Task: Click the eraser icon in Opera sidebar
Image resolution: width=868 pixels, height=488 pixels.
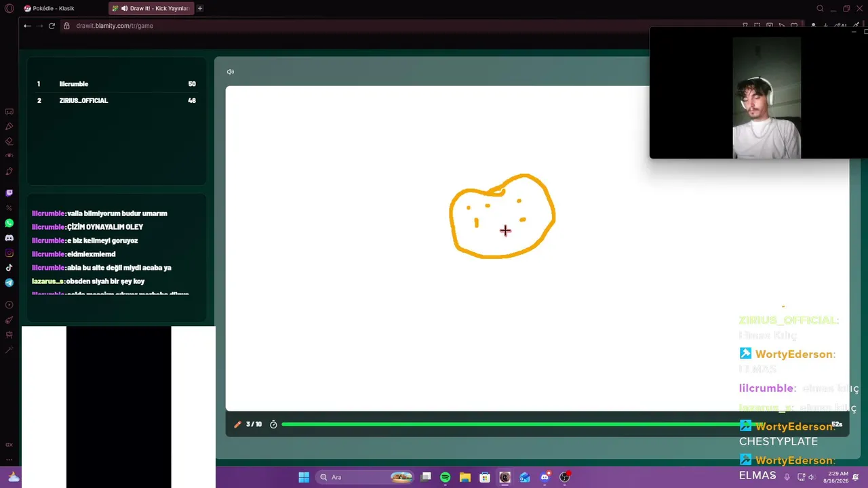Action: click(x=9, y=141)
